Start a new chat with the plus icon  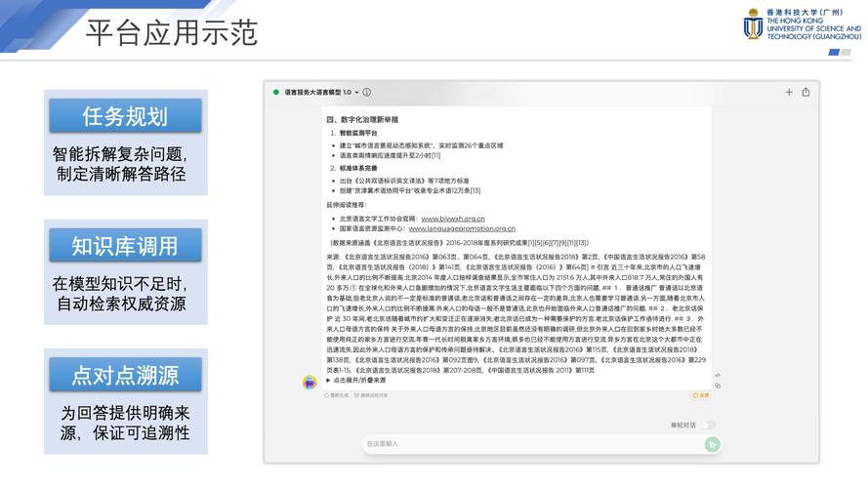(789, 93)
